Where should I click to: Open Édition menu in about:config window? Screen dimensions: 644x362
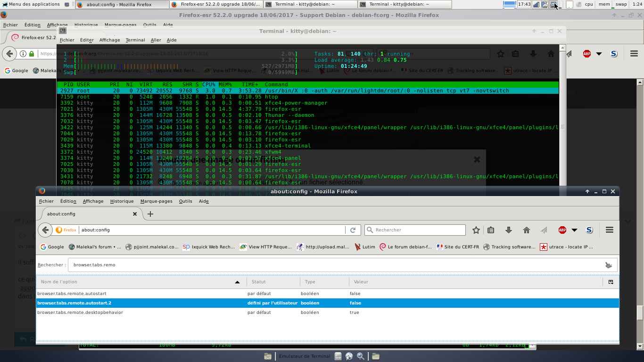pyautogui.click(x=68, y=201)
